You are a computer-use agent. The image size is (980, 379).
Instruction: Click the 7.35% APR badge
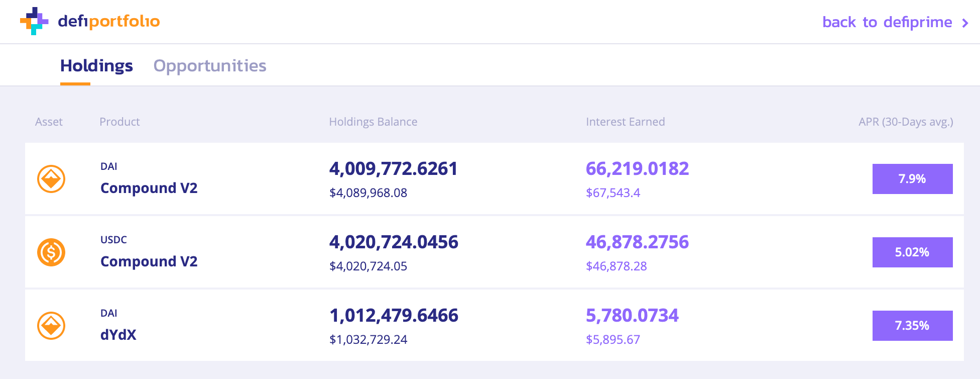click(912, 326)
